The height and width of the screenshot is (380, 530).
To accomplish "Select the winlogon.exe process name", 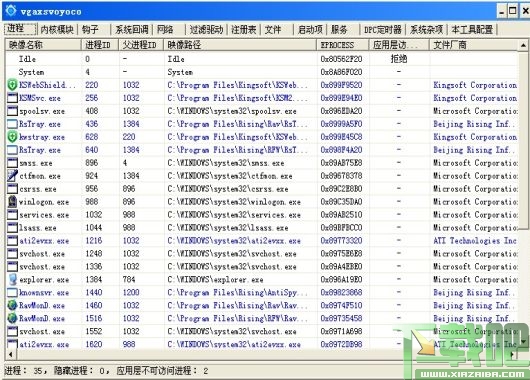I will click(44, 202).
